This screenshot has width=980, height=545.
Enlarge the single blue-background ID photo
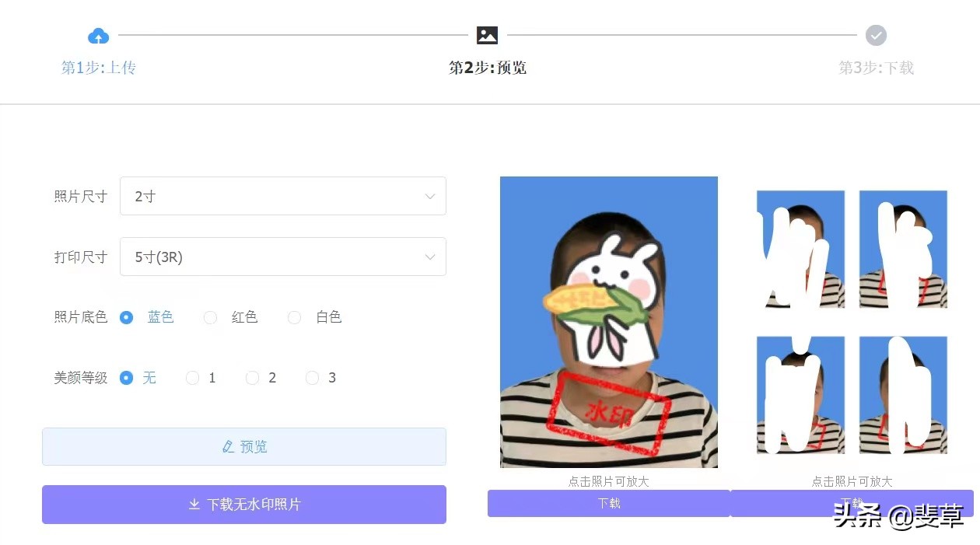[609, 322]
